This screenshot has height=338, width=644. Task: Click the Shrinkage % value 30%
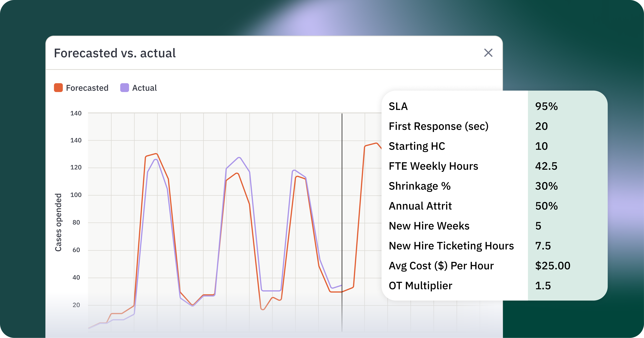click(x=546, y=186)
